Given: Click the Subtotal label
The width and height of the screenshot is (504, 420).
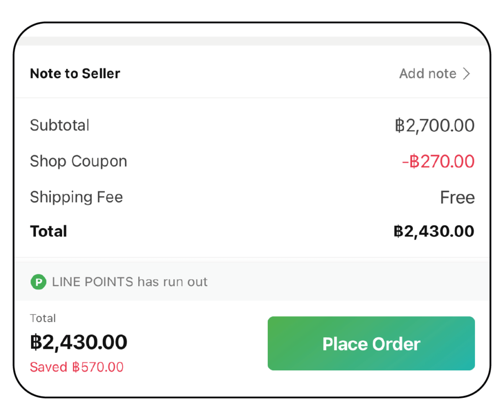Looking at the screenshot, I should pos(60,125).
